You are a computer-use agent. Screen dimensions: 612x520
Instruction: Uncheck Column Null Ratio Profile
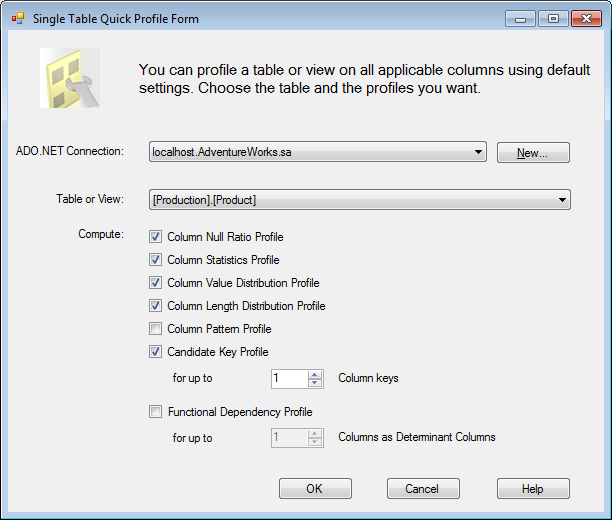click(155, 237)
